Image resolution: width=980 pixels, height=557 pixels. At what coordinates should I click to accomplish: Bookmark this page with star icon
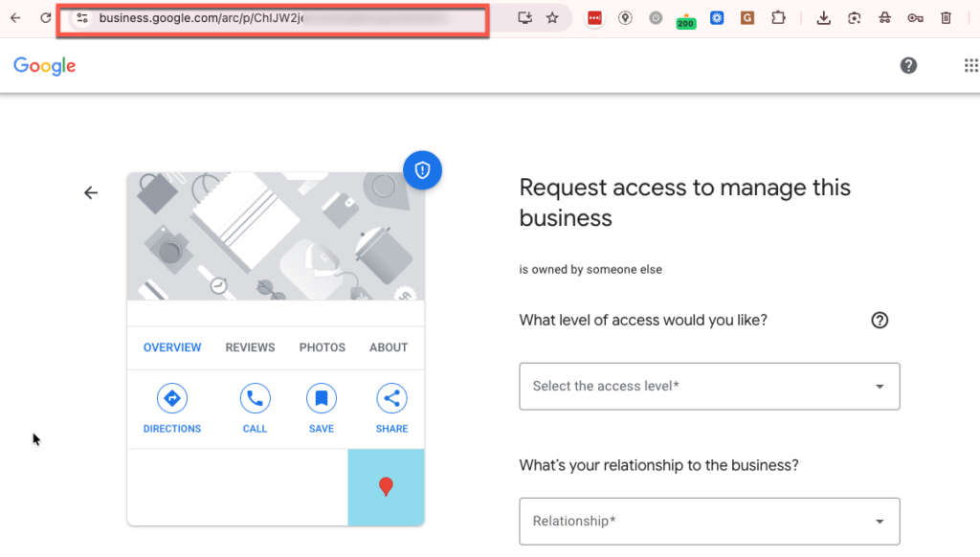point(552,18)
